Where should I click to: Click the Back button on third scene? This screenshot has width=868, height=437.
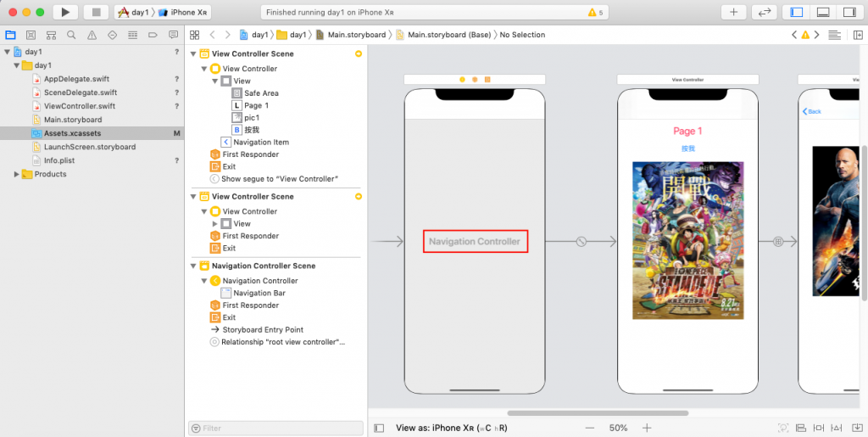pyautogui.click(x=811, y=111)
